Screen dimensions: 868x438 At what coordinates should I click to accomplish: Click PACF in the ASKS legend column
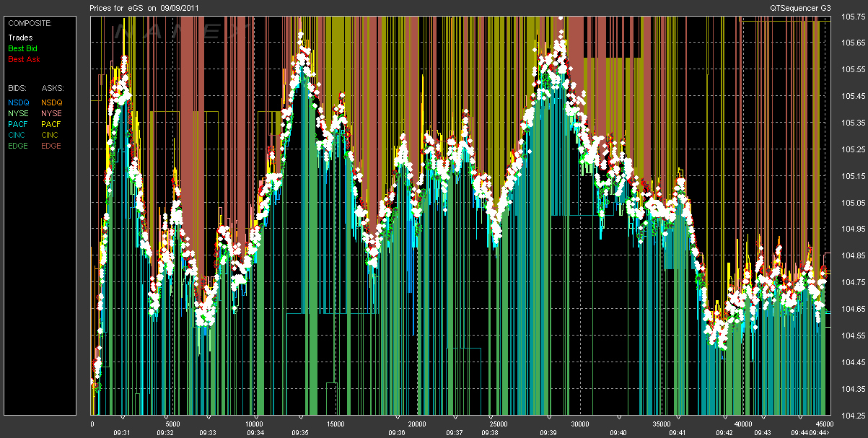tap(52, 124)
